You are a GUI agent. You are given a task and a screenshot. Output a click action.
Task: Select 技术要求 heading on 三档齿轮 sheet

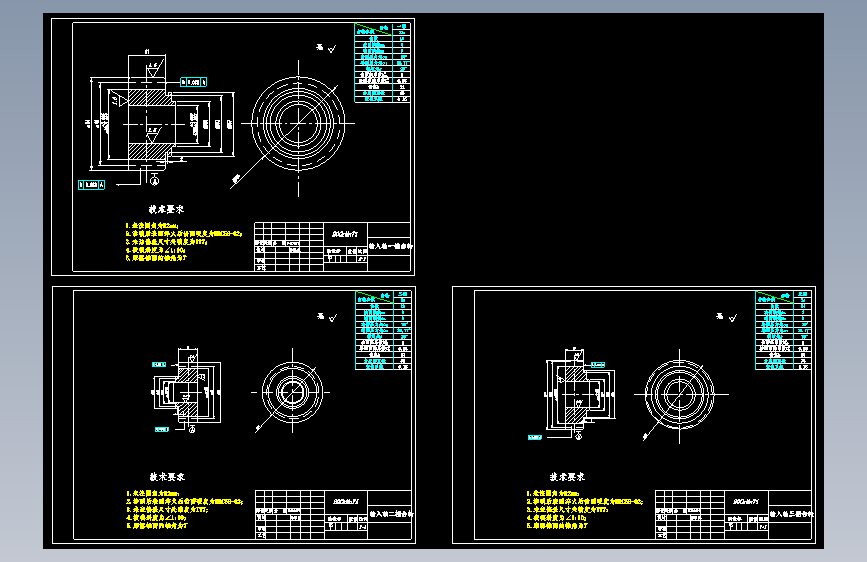(567, 477)
